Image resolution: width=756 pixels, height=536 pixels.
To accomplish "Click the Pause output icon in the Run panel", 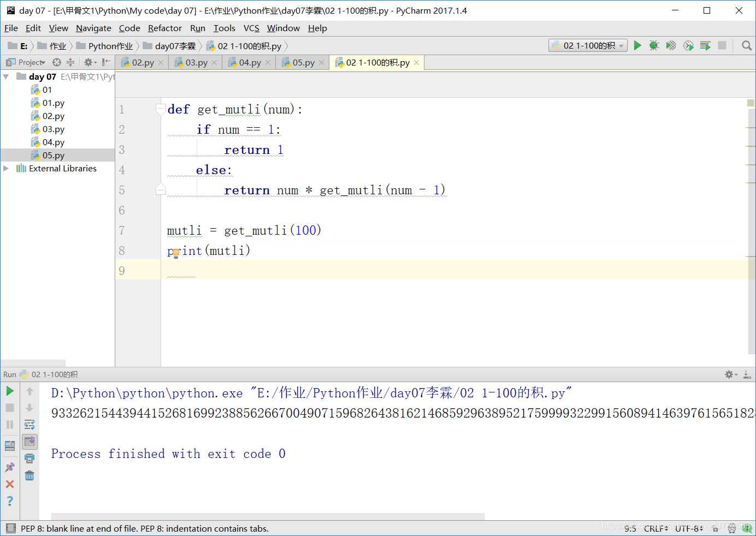I will [x=10, y=425].
